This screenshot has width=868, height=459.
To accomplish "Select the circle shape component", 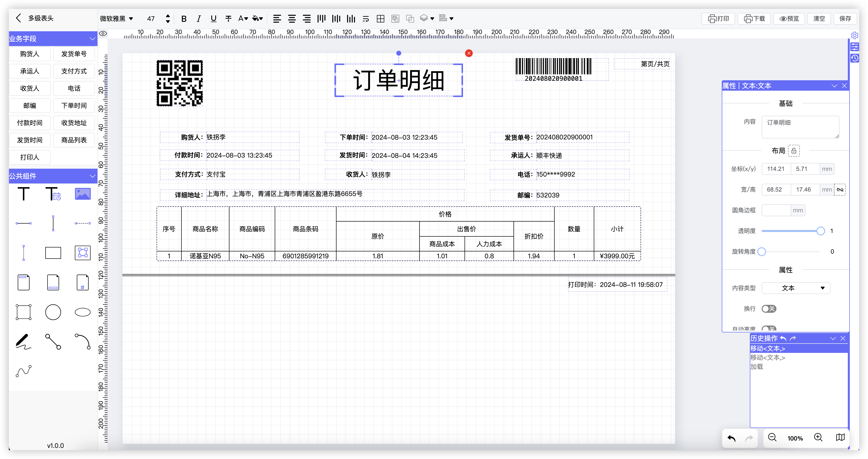I will pyautogui.click(x=53, y=312).
